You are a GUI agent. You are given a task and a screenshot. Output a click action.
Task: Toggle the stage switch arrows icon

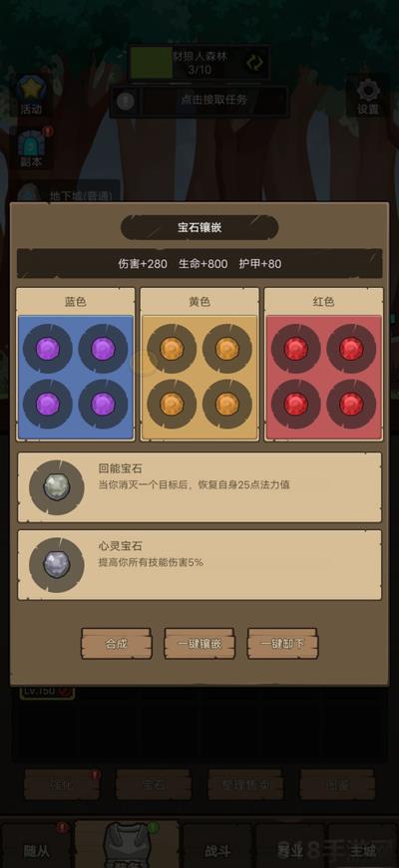tap(254, 63)
